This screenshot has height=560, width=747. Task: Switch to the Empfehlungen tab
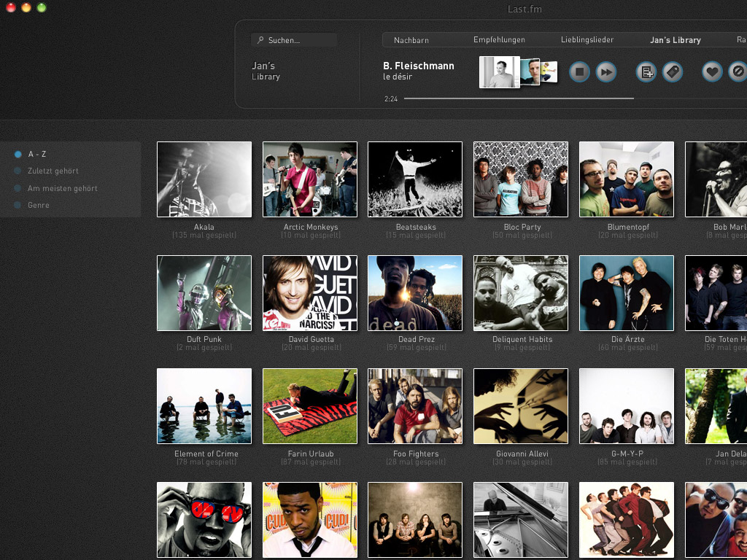(x=499, y=40)
